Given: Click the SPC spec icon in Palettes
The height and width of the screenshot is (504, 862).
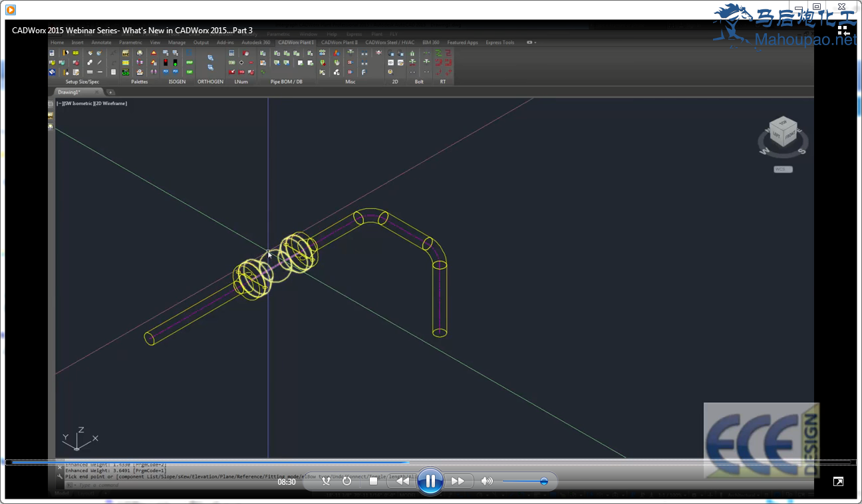Looking at the screenshot, I should (x=126, y=53).
